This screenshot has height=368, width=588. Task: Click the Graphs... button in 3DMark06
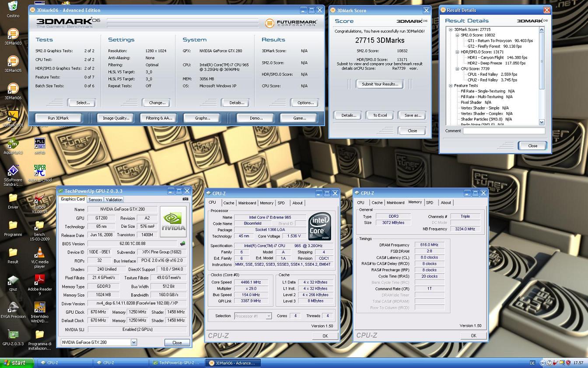pos(203,118)
